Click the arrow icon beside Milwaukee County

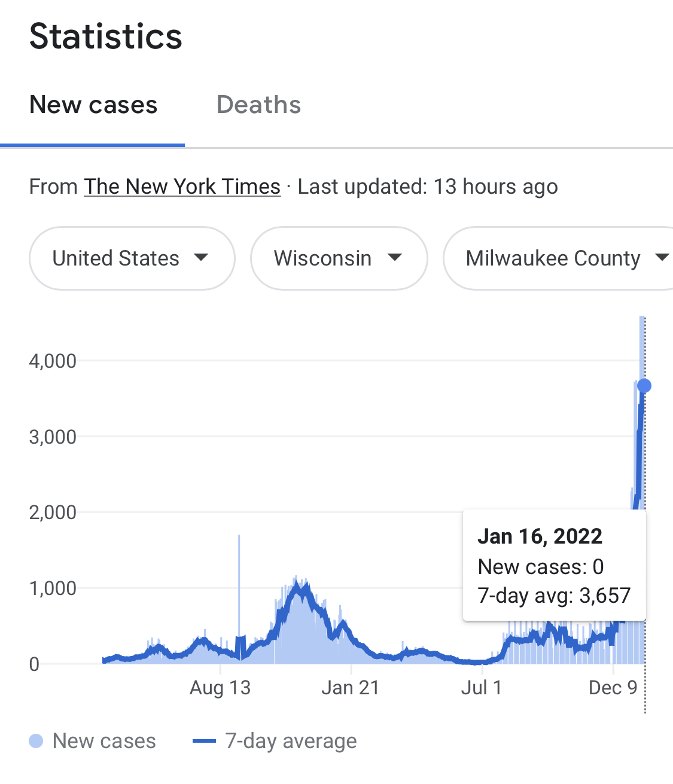(x=662, y=258)
